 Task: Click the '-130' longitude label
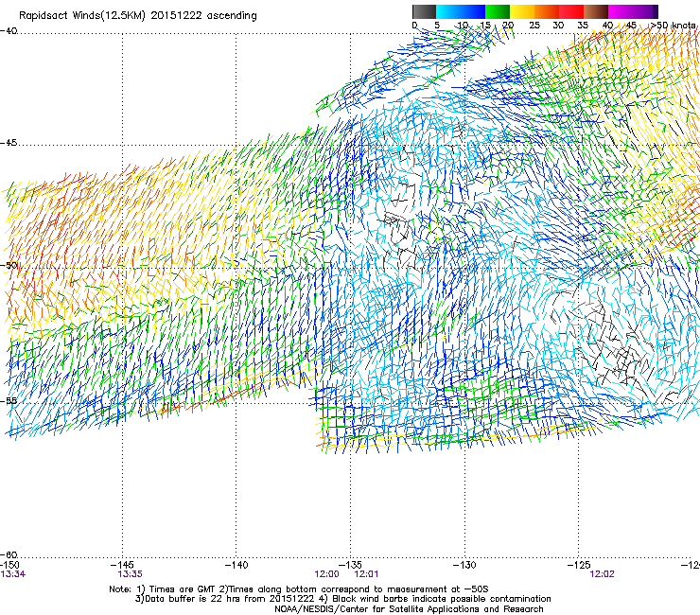pos(464,565)
